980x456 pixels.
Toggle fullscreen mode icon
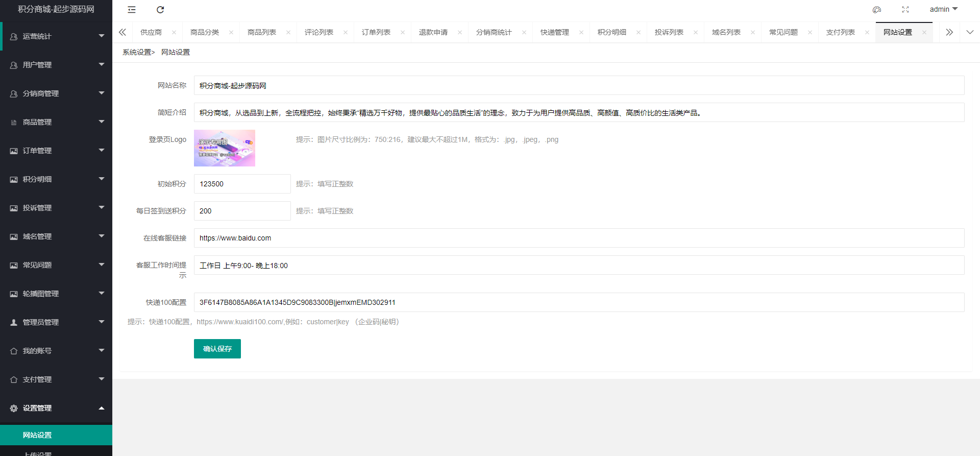tap(905, 10)
